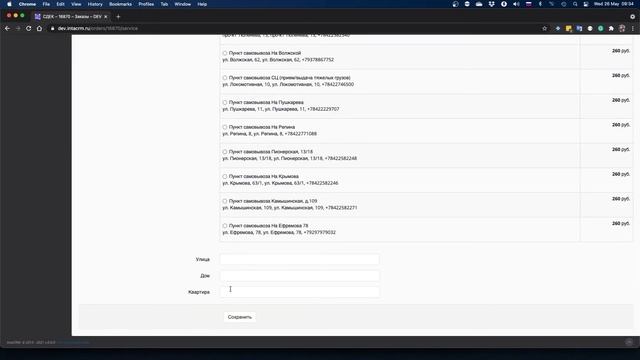
Task: Open the Help menu
Action: pos(202,4)
